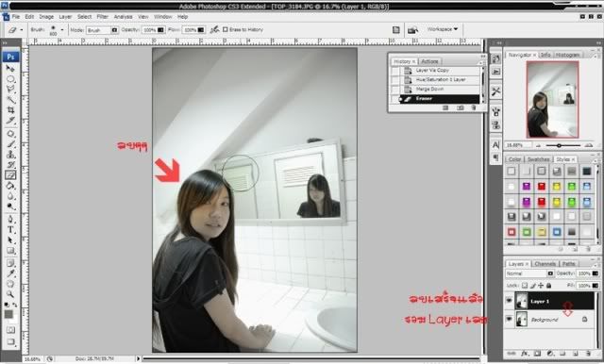This screenshot has width=604, height=364.
Task: Open the Workspace dropdown
Action: 443,29
